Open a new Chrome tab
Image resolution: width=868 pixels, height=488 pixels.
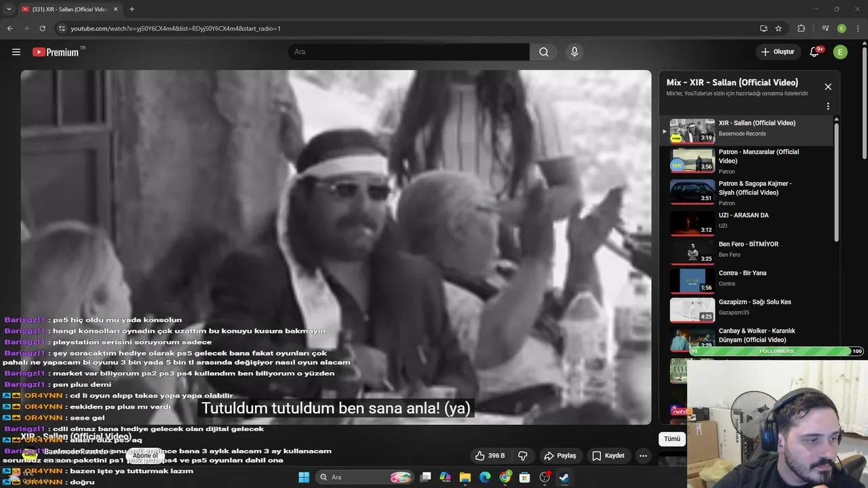pos(132,9)
